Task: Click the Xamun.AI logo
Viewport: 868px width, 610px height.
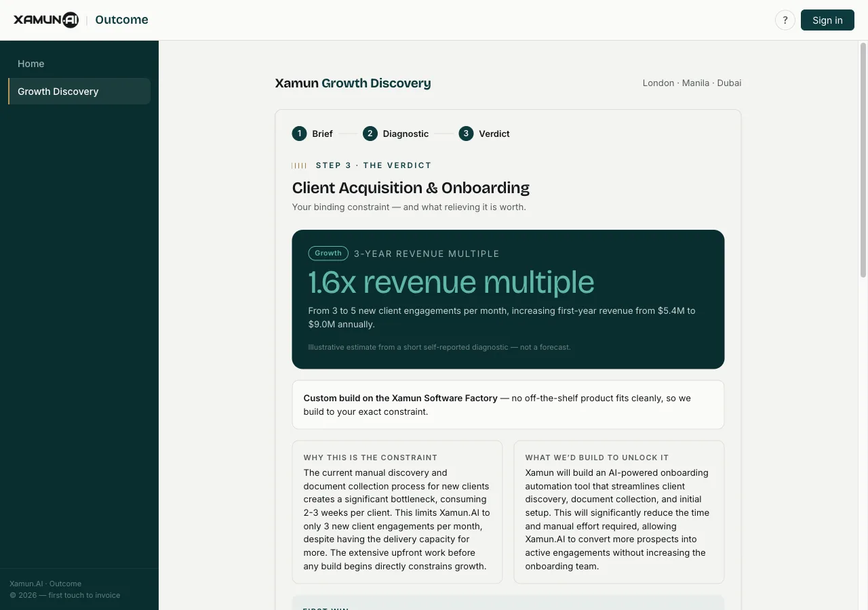Action: pos(46,20)
